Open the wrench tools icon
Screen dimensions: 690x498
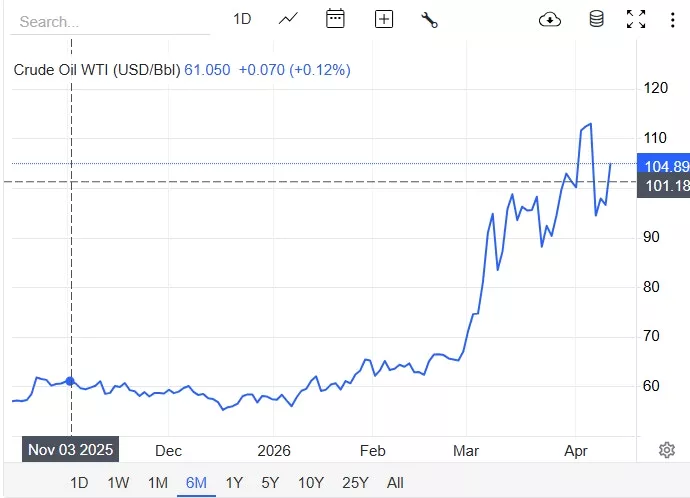(430, 19)
